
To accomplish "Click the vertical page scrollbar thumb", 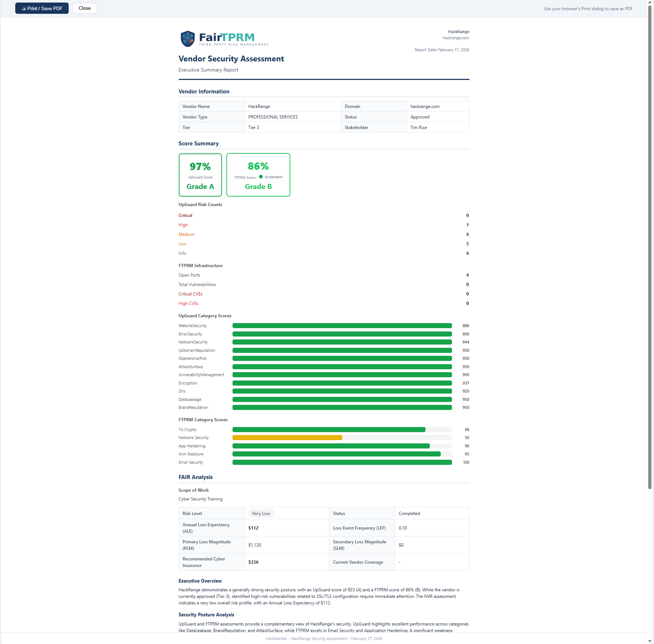I will tap(650, 247).
